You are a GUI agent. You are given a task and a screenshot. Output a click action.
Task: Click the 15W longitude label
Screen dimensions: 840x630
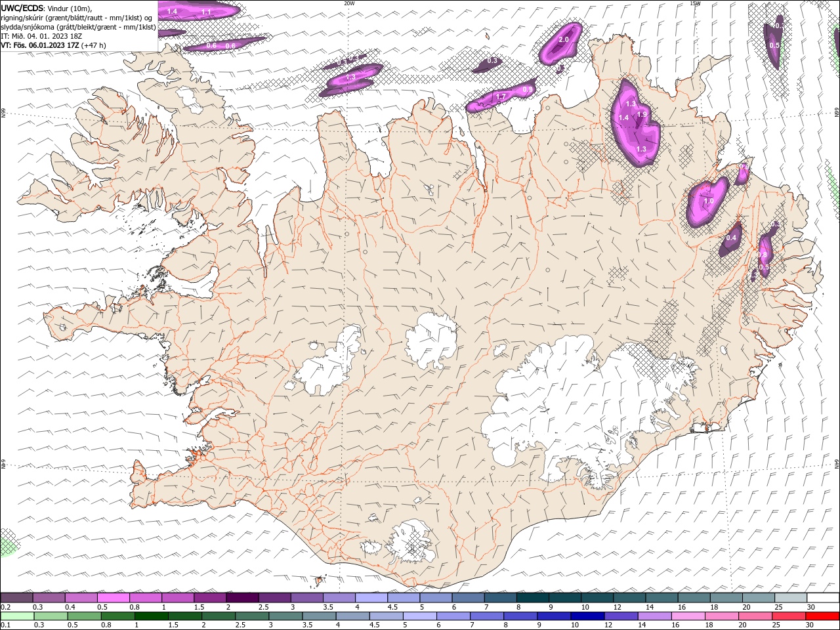695,3
